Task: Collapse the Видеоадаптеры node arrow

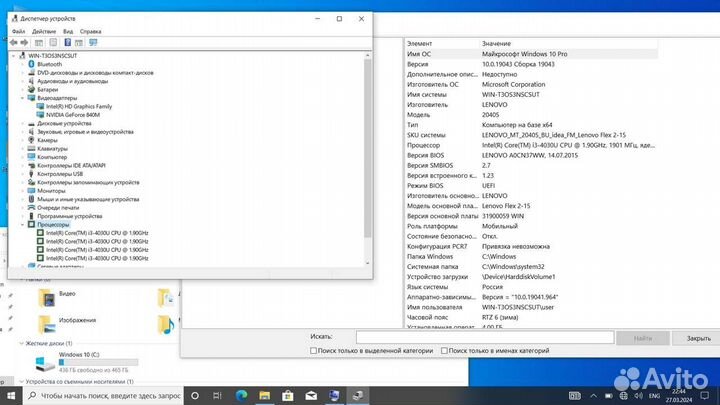Action: click(x=22, y=98)
